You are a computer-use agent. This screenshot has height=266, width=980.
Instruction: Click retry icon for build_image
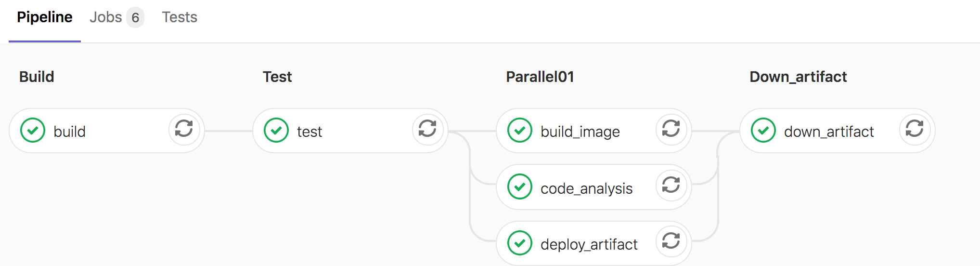(671, 129)
